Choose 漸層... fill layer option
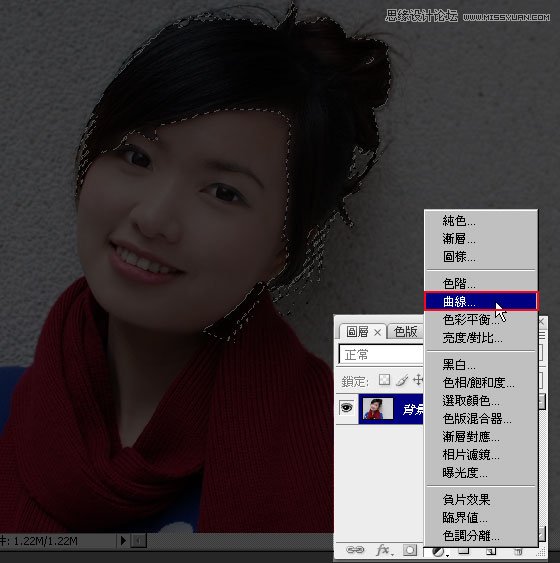 point(481,239)
